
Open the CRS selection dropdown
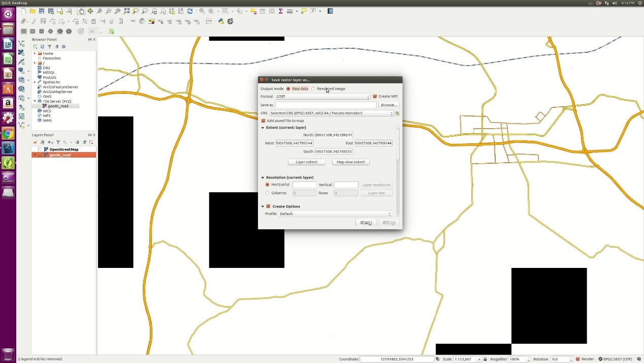[x=331, y=113]
